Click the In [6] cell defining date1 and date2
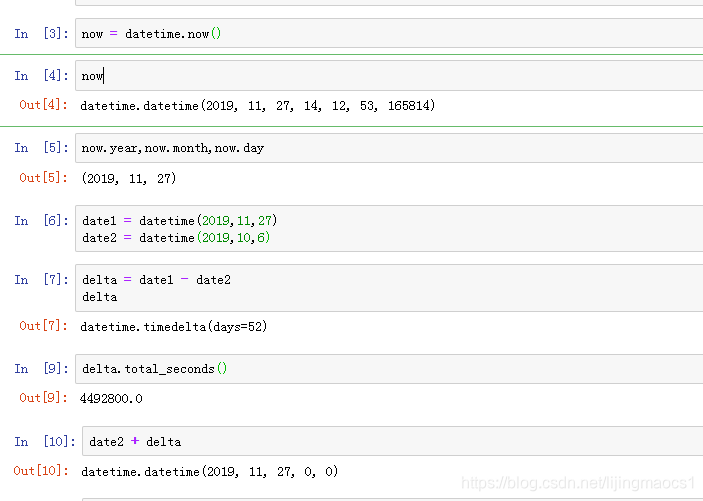This screenshot has width=703, height=501. pyautogui.click(x=389, y=229)
